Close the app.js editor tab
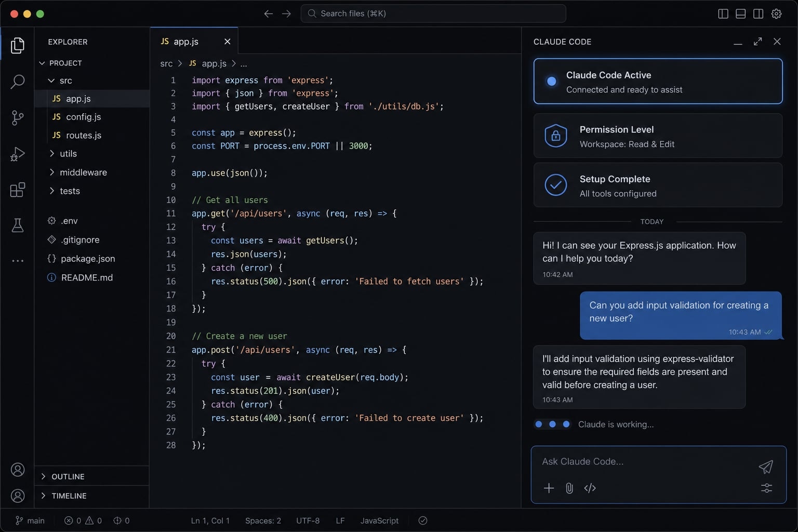 227,42
